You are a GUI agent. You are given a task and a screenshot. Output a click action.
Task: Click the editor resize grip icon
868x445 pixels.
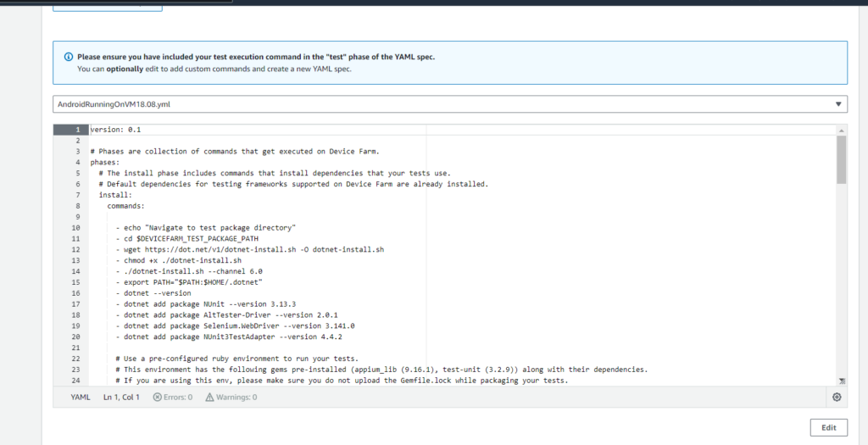click(x=842, y=381)
